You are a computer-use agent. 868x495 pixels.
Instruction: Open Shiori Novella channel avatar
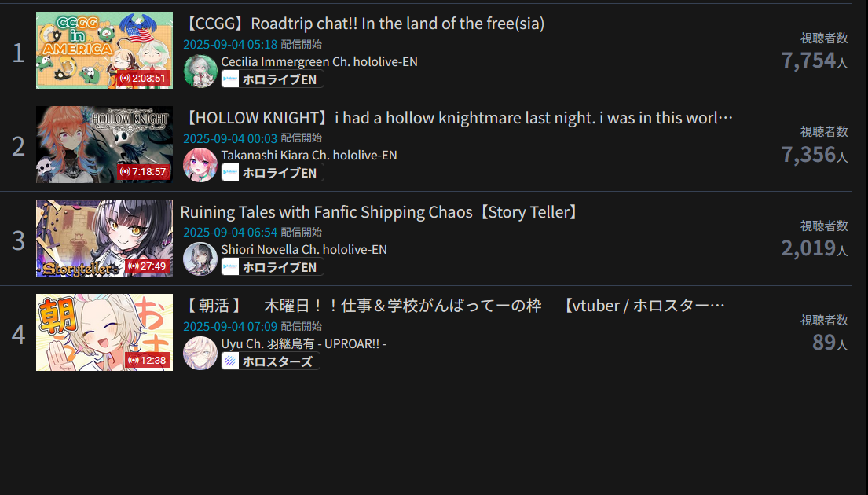200,258
